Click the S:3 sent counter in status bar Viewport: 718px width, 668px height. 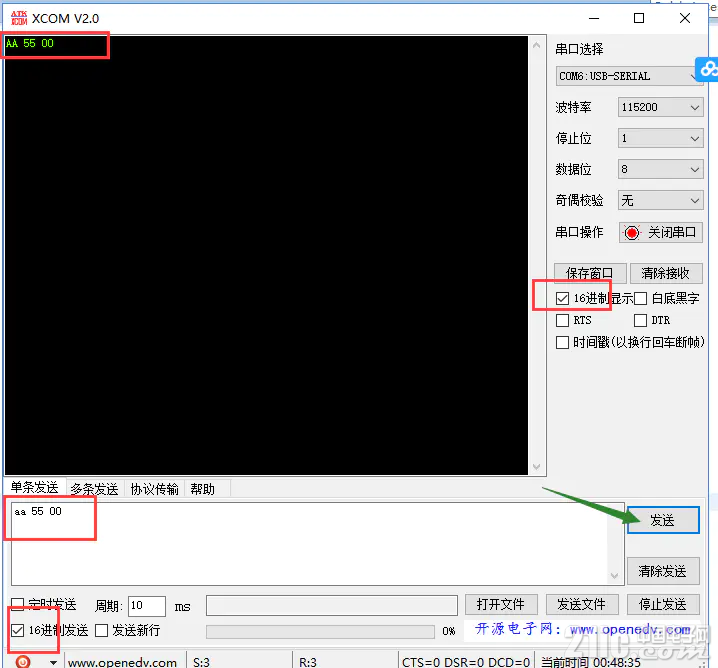coord(201,663)
